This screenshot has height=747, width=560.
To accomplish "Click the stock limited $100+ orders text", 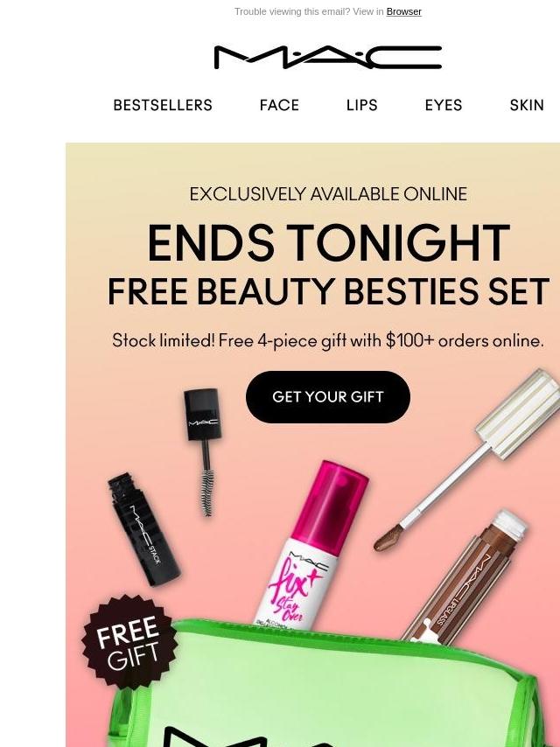I will [328, 341].
